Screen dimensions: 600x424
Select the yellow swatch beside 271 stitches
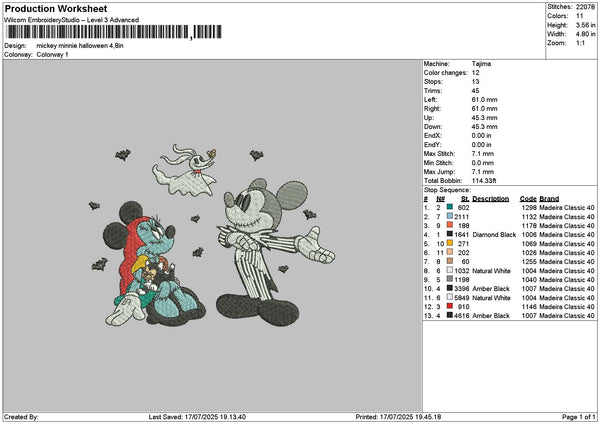tap(450, 243)
